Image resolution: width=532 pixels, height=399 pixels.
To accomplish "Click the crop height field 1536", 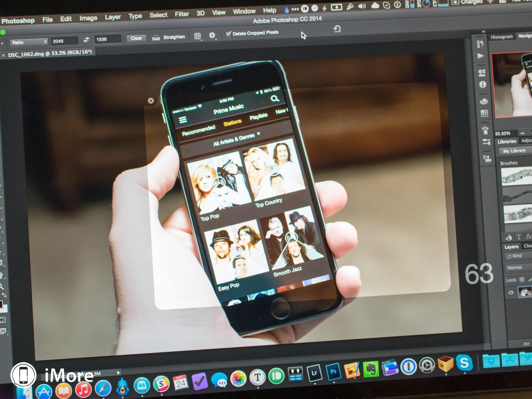I will coord(108,40).
